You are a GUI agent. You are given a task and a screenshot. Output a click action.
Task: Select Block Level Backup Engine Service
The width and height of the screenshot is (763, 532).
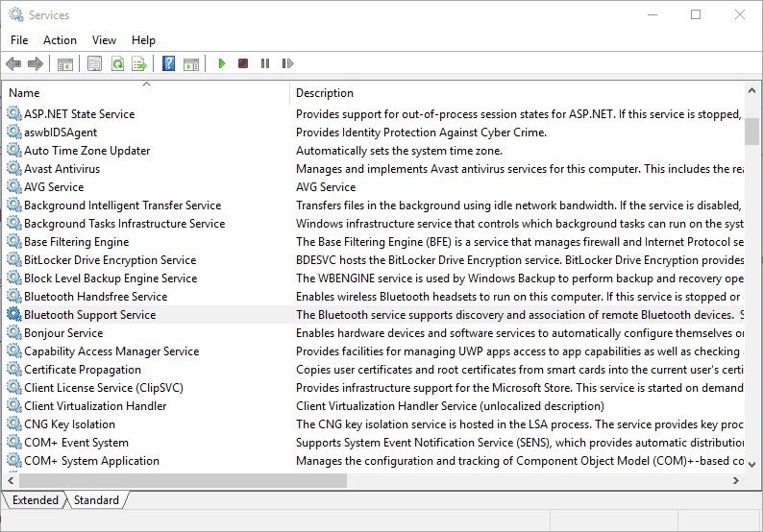click(x=111, y=278)
